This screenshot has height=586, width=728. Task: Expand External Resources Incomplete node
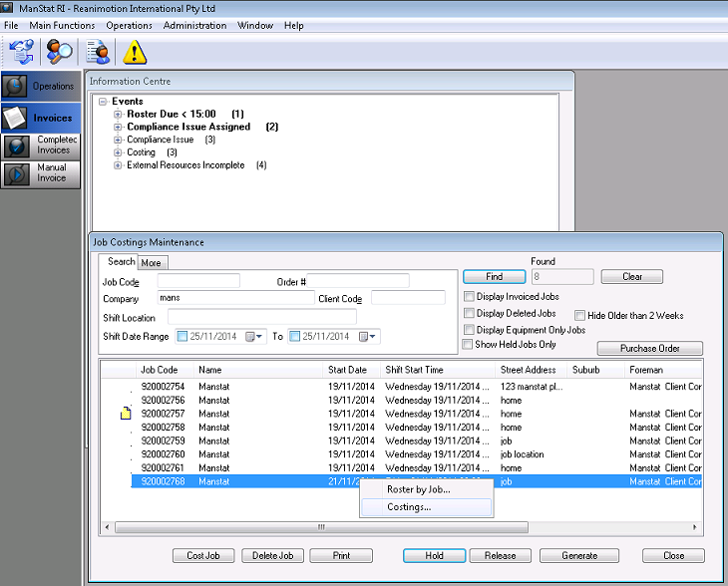[118, 164]
